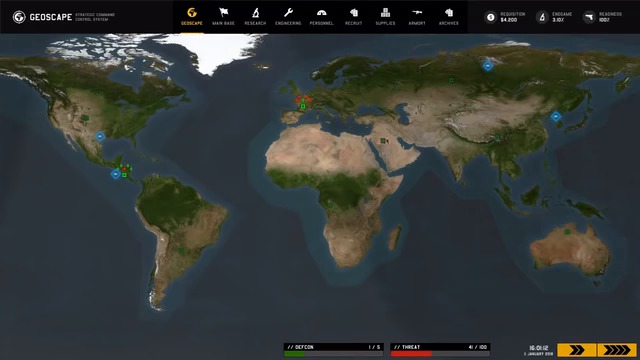This screenshot has width=640, height=360.
Task: Select the green base marker in Europe
Action: pos(303,107)
